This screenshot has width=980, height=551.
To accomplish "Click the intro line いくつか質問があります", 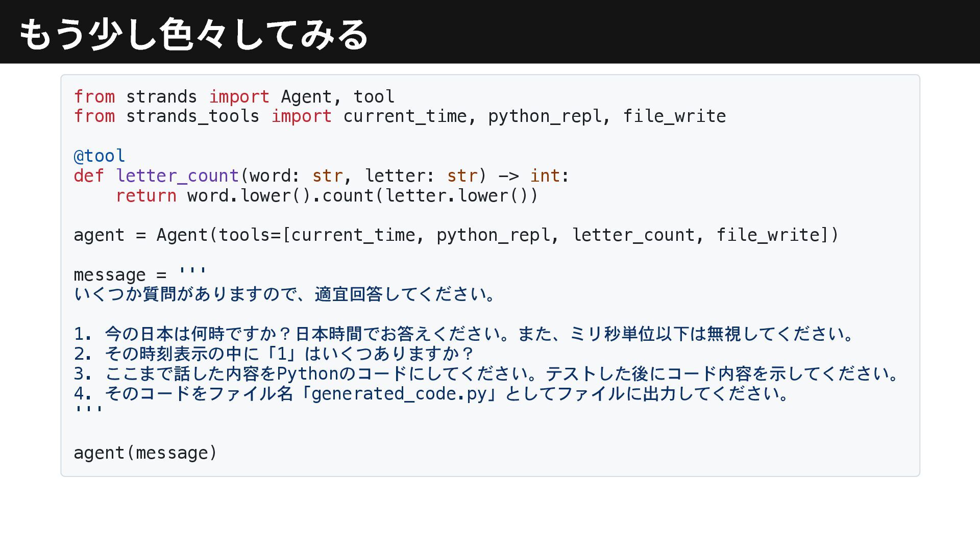I will pyautogui.click(x=285, y=294).
